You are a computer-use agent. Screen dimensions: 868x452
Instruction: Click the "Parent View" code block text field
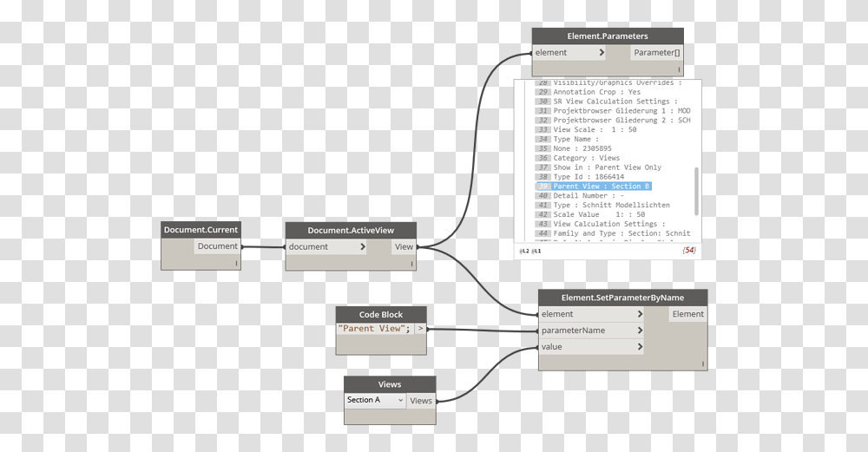(x=374, y=329)
